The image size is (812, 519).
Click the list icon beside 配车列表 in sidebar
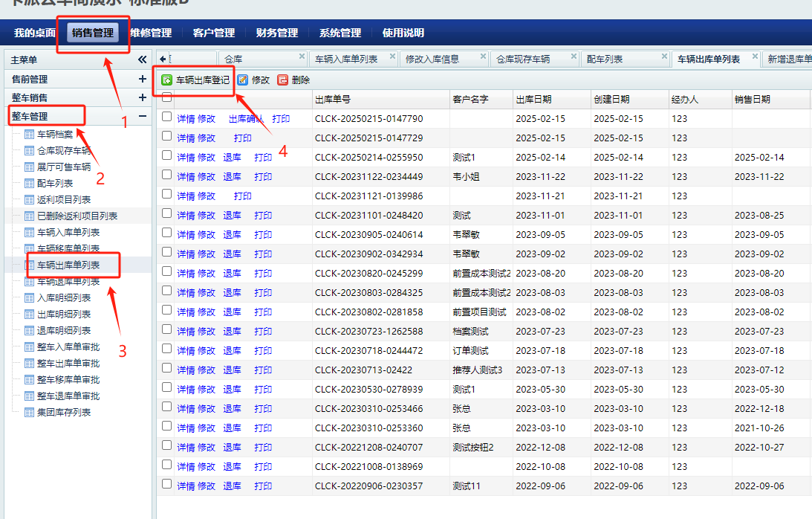coord(30,183)
